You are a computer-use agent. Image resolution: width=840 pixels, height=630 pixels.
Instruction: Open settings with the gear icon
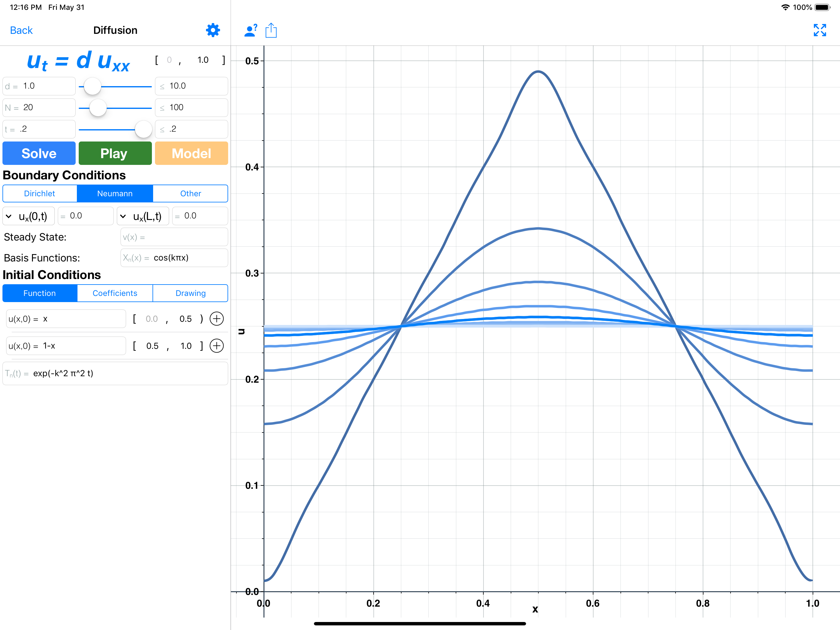click(213, 30)
